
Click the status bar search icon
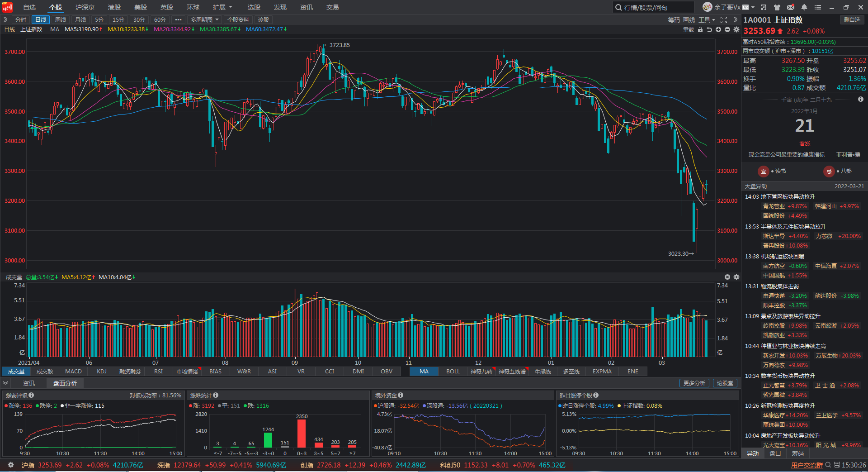828,465
